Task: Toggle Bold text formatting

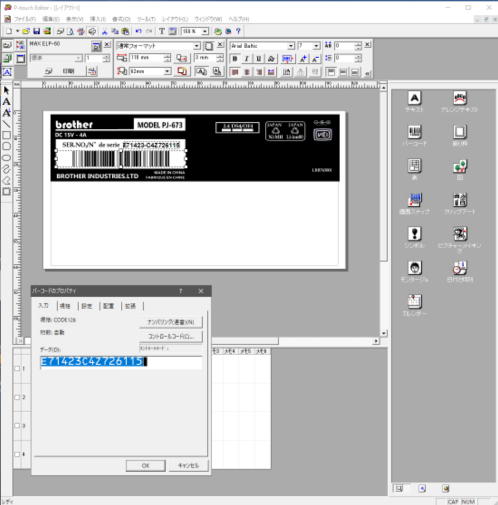Action: coord(235,59)
